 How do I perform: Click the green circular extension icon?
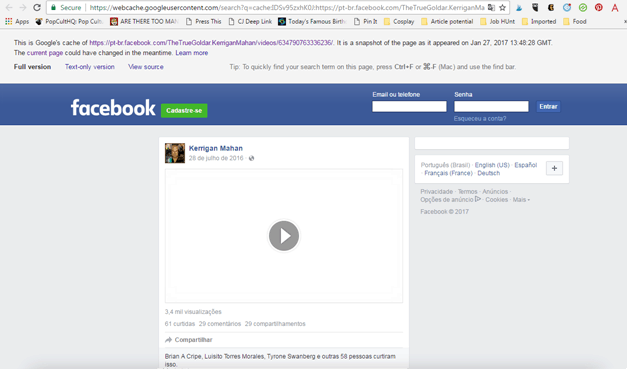pos(583,8)
